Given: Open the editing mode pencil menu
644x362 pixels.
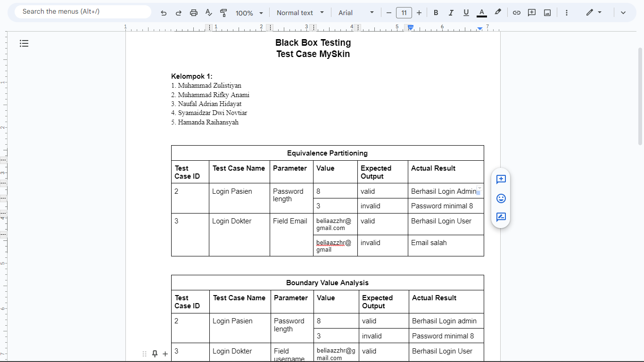Looking at the screenshot, I should [594, 13].
